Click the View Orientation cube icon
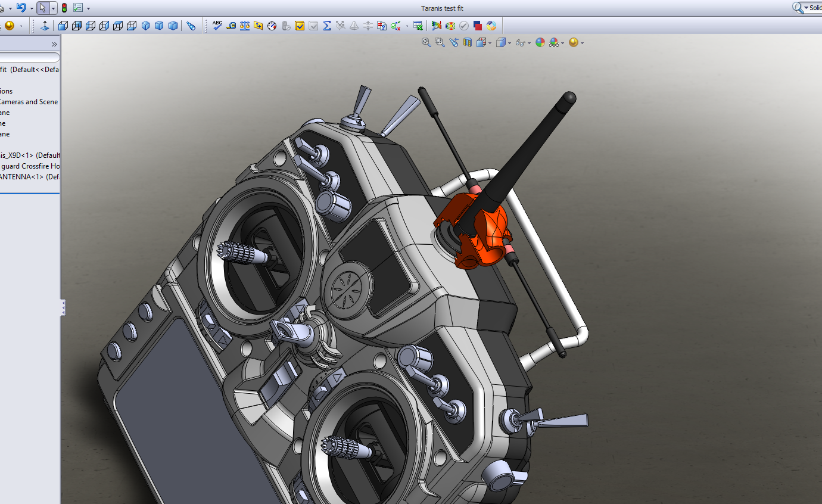822x504 pixels. (481, 42)
